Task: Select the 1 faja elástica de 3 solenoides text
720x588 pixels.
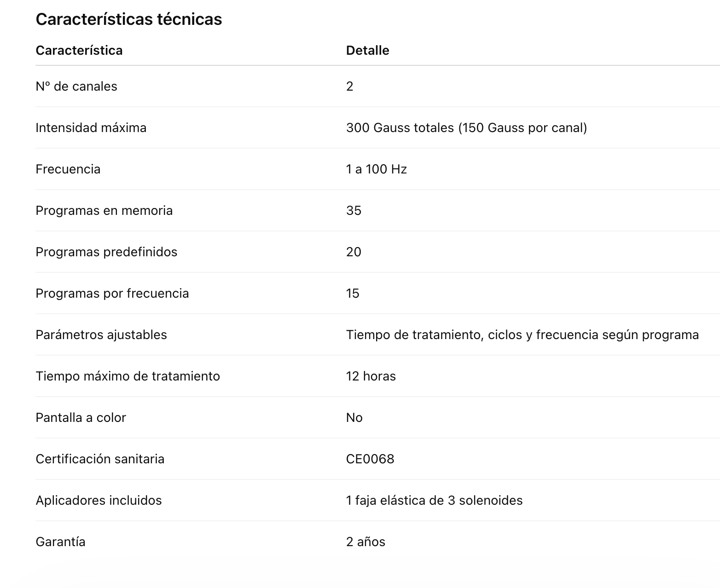Action: tap(435, 500)
